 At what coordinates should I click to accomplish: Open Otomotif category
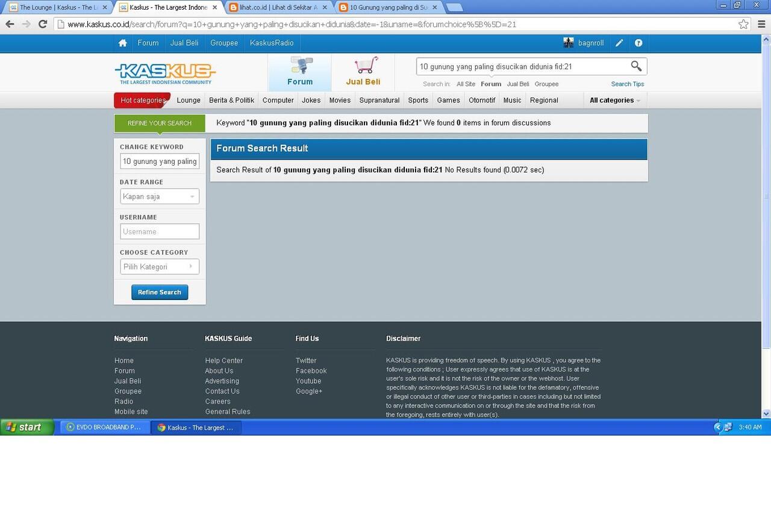[482, 101]
